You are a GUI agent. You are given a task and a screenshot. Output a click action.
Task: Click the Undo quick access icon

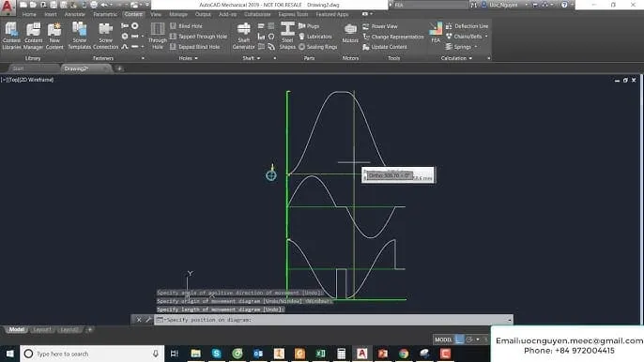point(104,5)
